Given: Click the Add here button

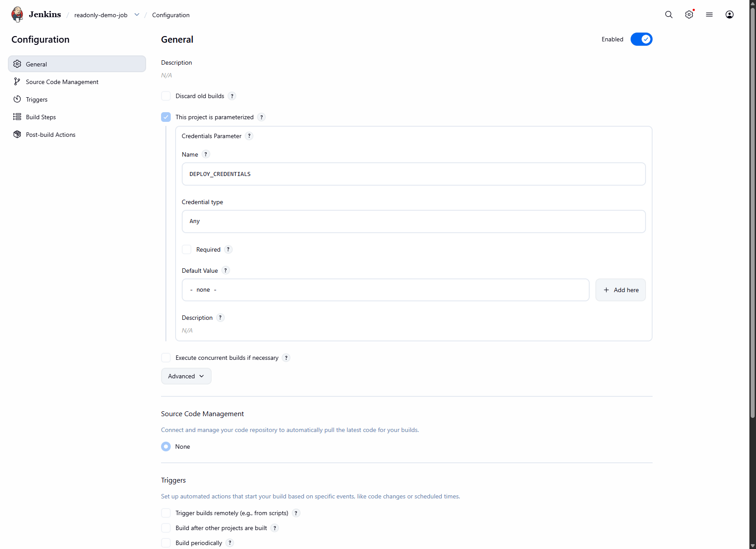Looking at the screenshot, I should (x=620, y=290).
